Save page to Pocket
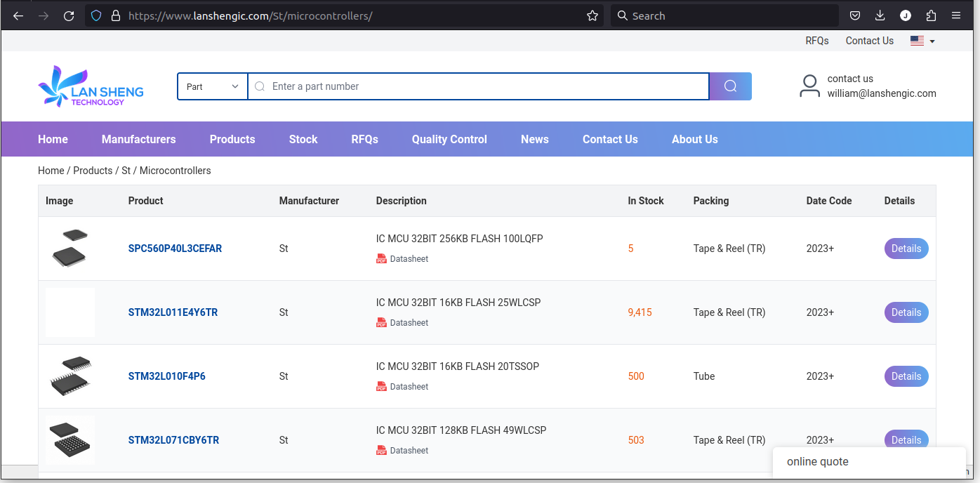 855,15
